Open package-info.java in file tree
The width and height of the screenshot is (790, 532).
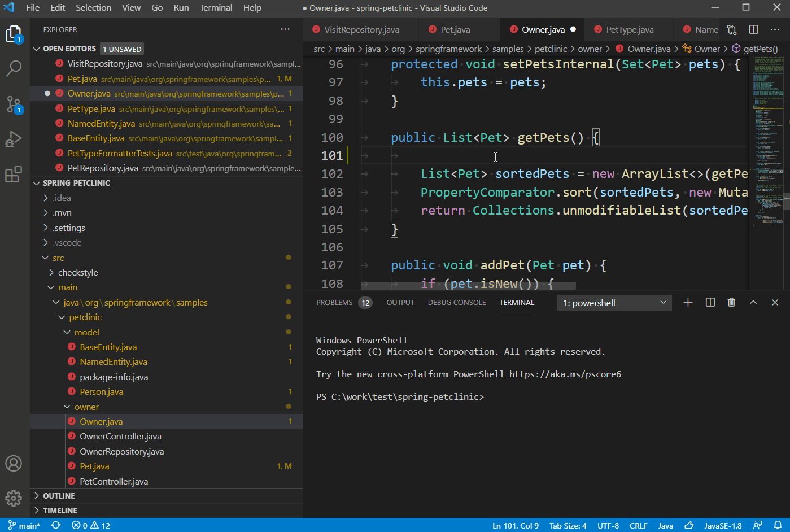(x=114, y=377)
